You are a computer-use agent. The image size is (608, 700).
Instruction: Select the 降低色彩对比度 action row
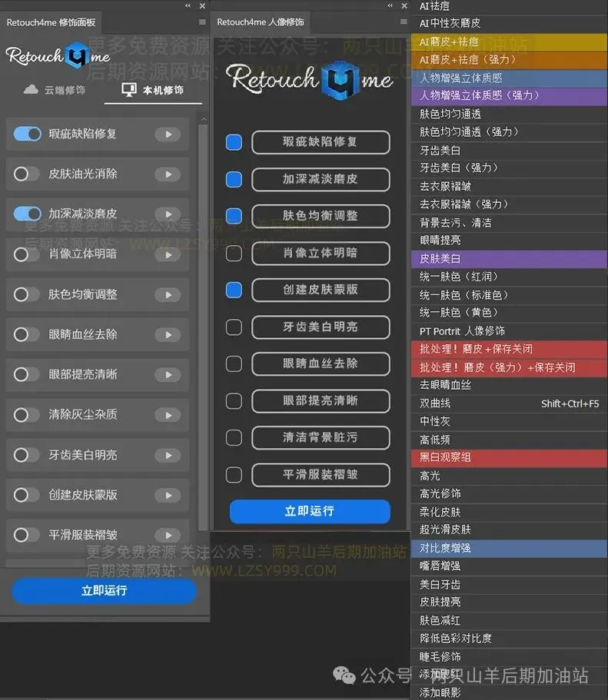(509, 639)
